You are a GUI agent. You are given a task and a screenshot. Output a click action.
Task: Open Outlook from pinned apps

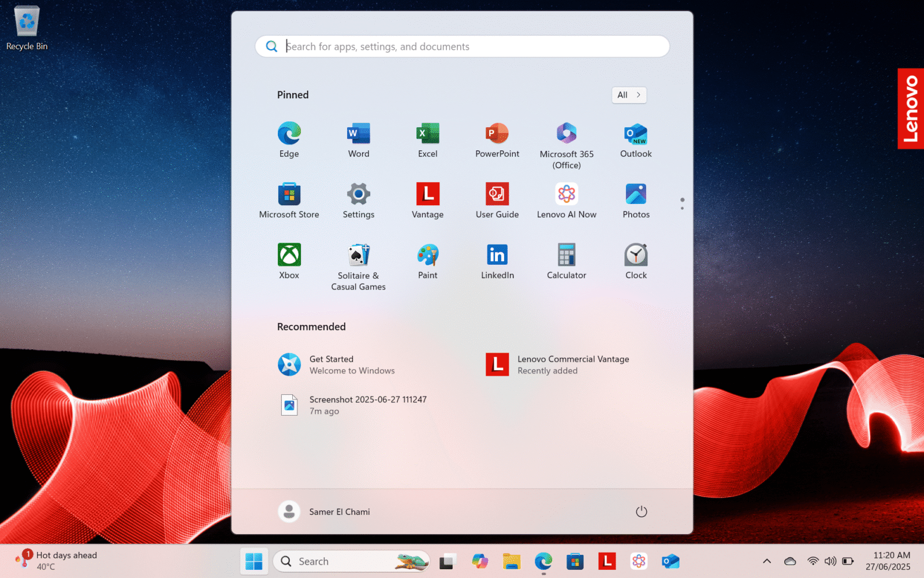[x=636, y=140]
